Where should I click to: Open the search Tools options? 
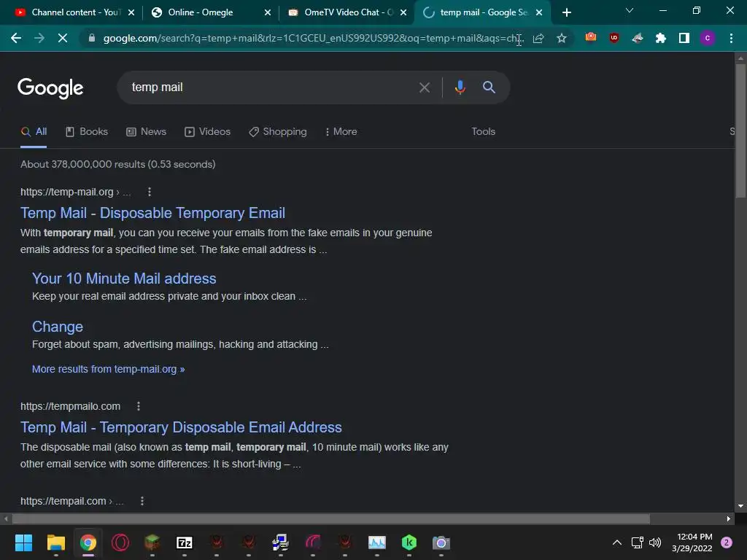(x=483, y=131)
